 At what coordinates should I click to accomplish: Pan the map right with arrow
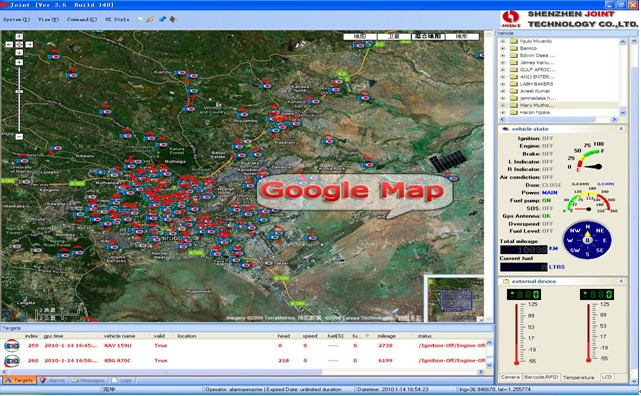(29, 44)
